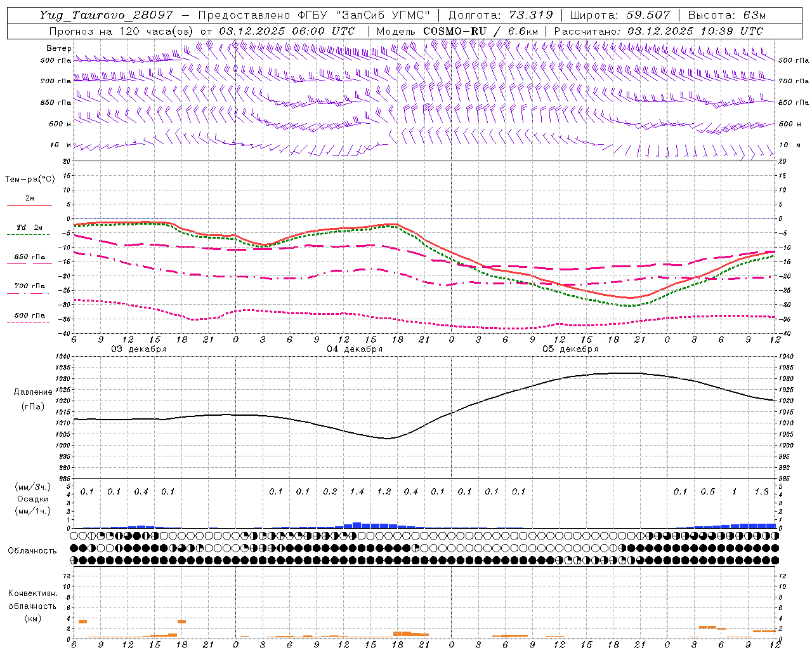Click the 04 декабря date label

(x=355, y=349)
